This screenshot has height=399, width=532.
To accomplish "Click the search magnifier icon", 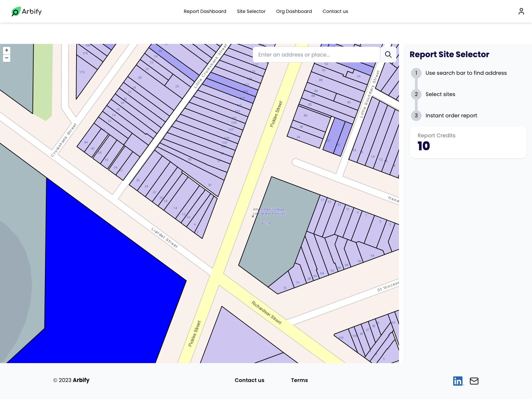I will tap(388, 54).
